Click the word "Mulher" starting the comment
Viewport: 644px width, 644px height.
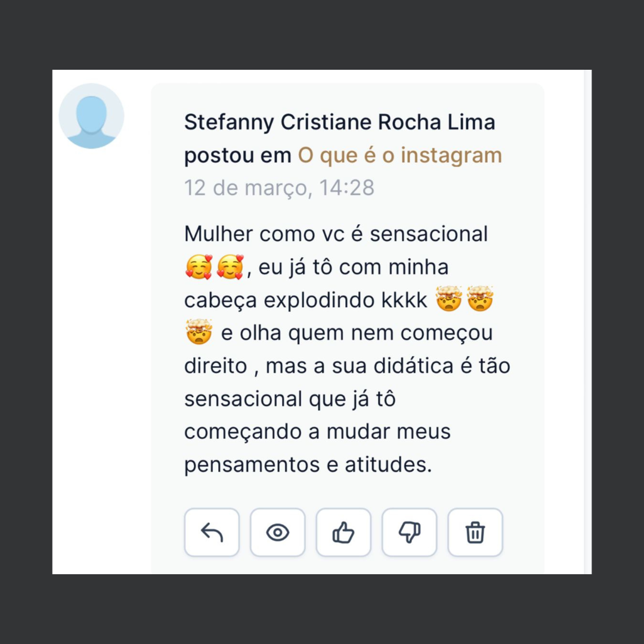tap(219, 234)
